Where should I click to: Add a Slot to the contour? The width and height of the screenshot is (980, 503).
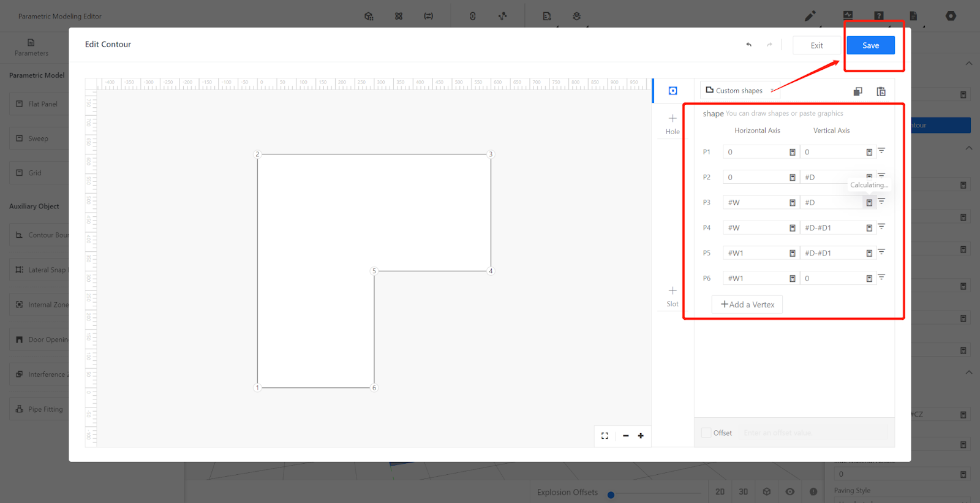click(673, 296)
